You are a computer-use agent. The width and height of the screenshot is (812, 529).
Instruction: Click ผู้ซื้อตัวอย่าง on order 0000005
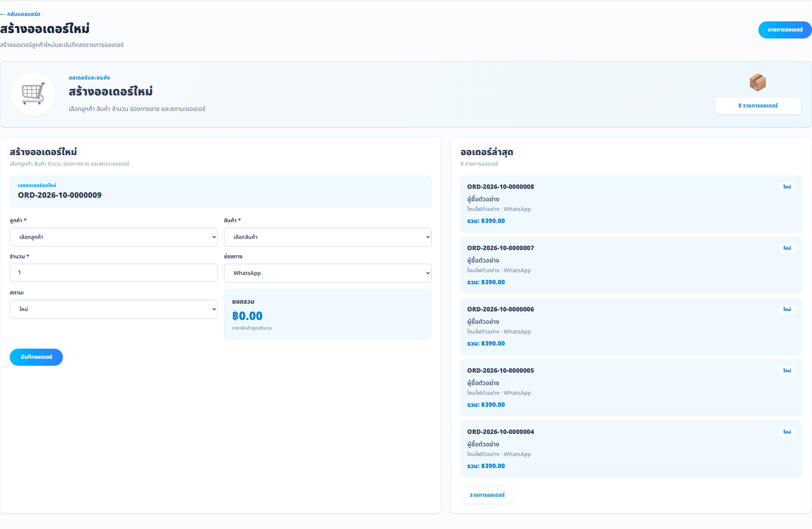pyautogui.click(x=483, y=383)
